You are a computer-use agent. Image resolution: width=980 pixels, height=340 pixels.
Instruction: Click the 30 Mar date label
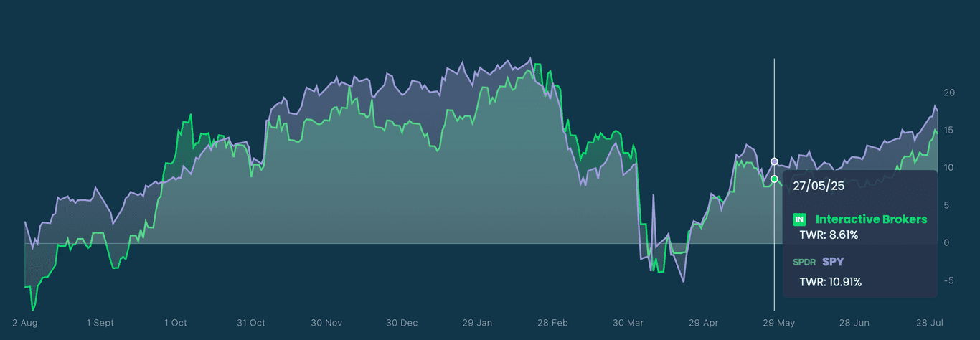[628, 323]
